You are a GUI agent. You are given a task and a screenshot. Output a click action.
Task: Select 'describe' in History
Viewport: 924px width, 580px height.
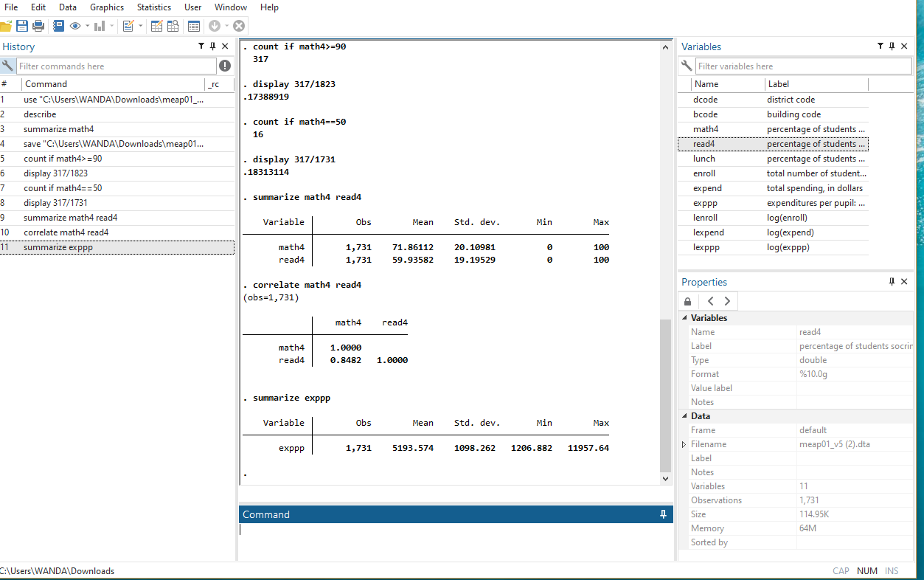pos(117,114)
